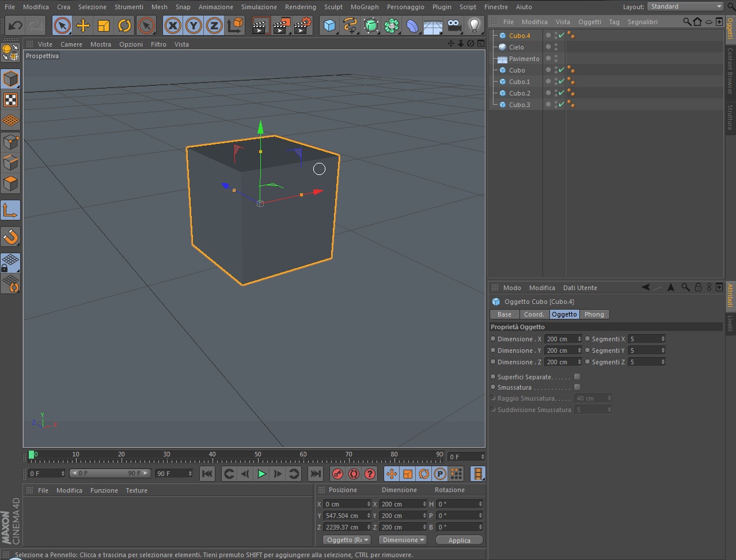
Task: Open the MoGraph menu
Action: pos(365,7)
